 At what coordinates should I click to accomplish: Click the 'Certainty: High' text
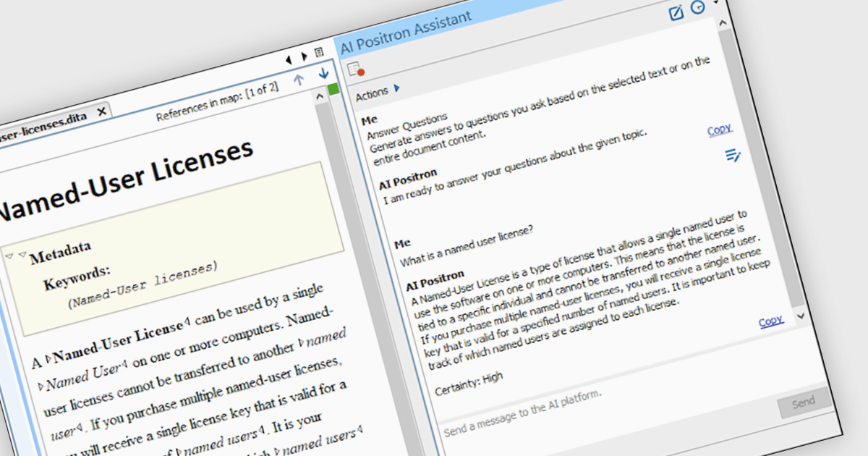[469, 384]
